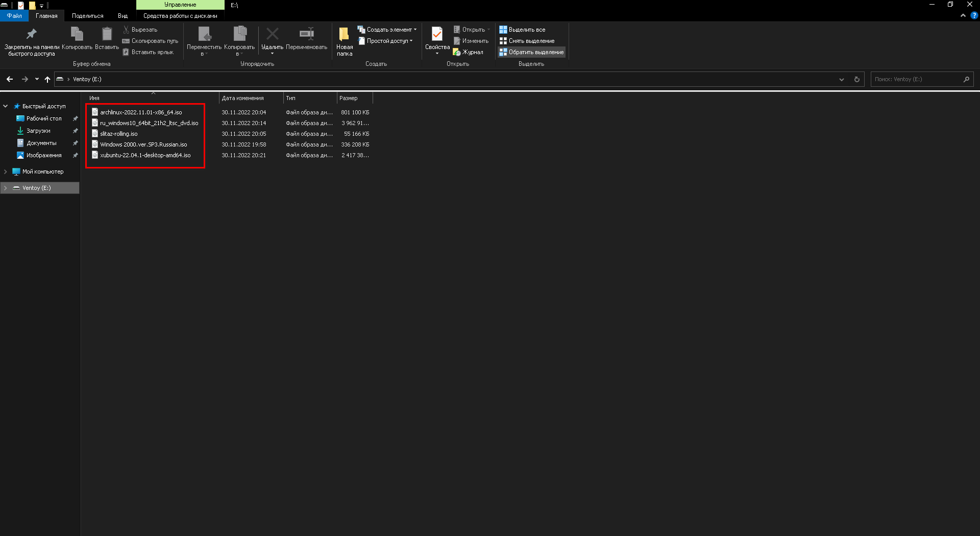Open the Create Item dropdown

click(x=387, y=30)
